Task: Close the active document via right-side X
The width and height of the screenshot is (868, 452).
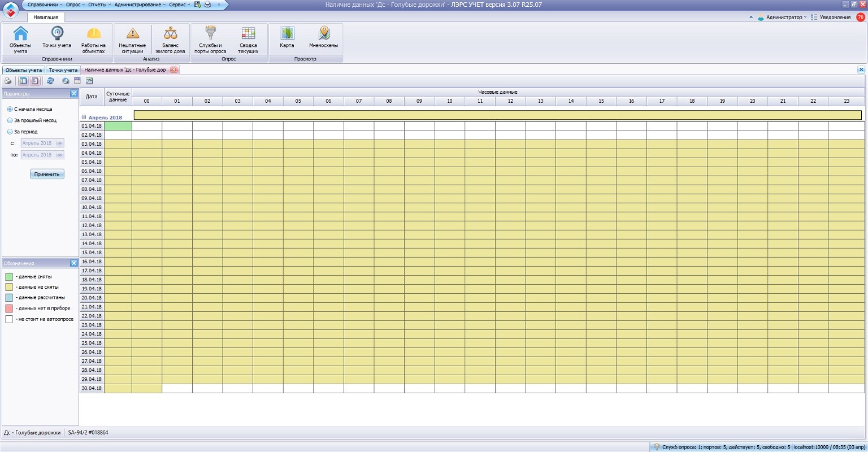Action: click(861, 69)
